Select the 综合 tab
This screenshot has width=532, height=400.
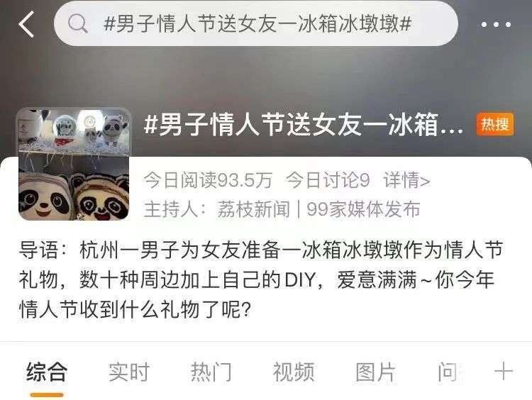(x=47, y=372)
